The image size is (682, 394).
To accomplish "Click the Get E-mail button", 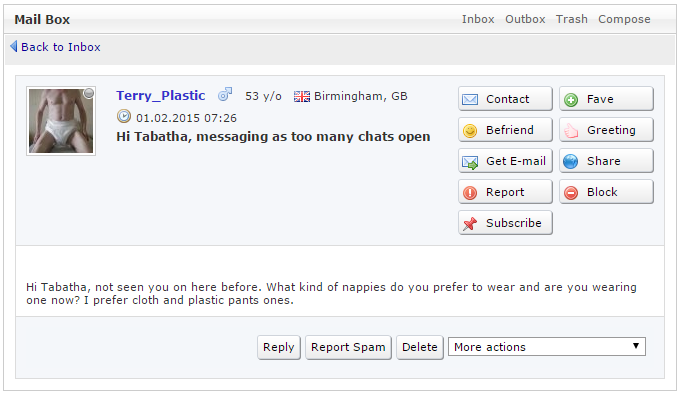I will pos(505,161).
